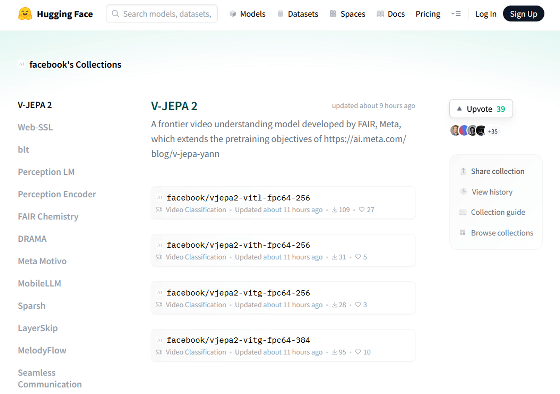Click Log In
Screen dimensions: 560x394
[x=485, y=14]
